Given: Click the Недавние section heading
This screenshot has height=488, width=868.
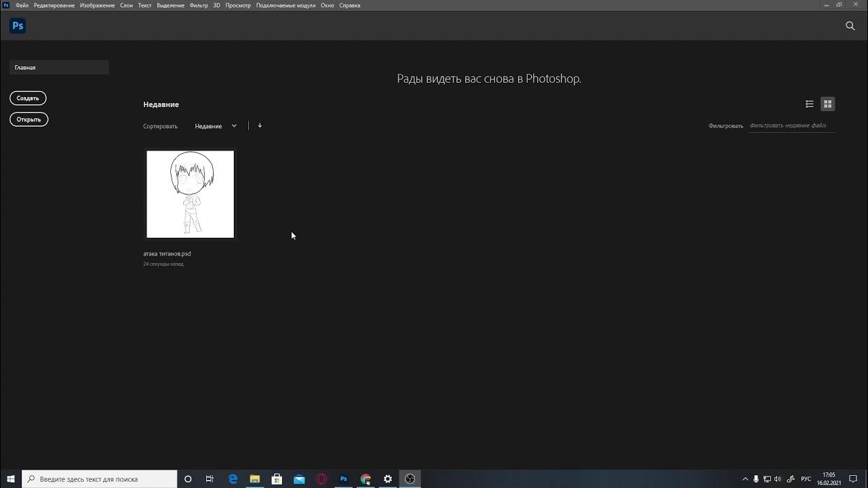Looking at the screenshot, I should (161, 104).
